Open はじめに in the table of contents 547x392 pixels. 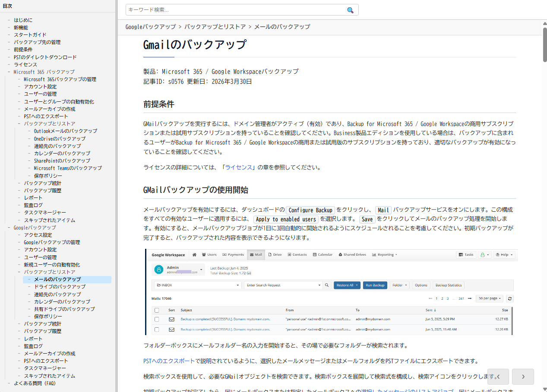(x=23, y=20)
